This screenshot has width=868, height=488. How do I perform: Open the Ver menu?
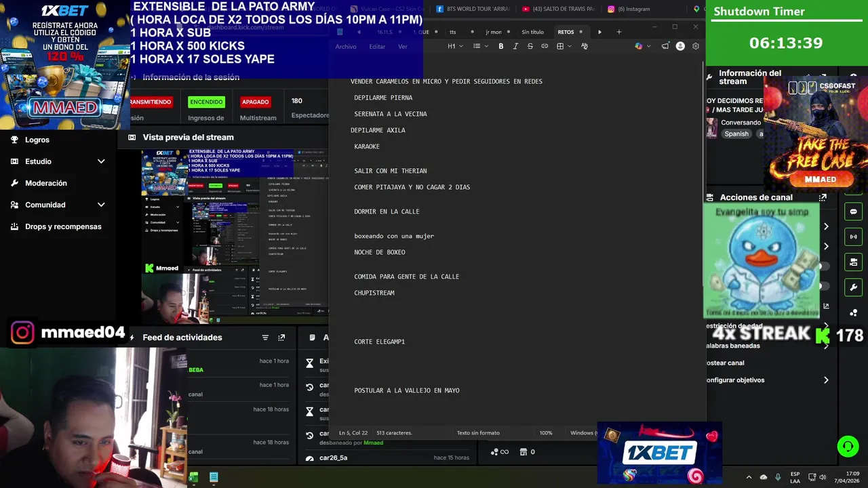point(403,47)
